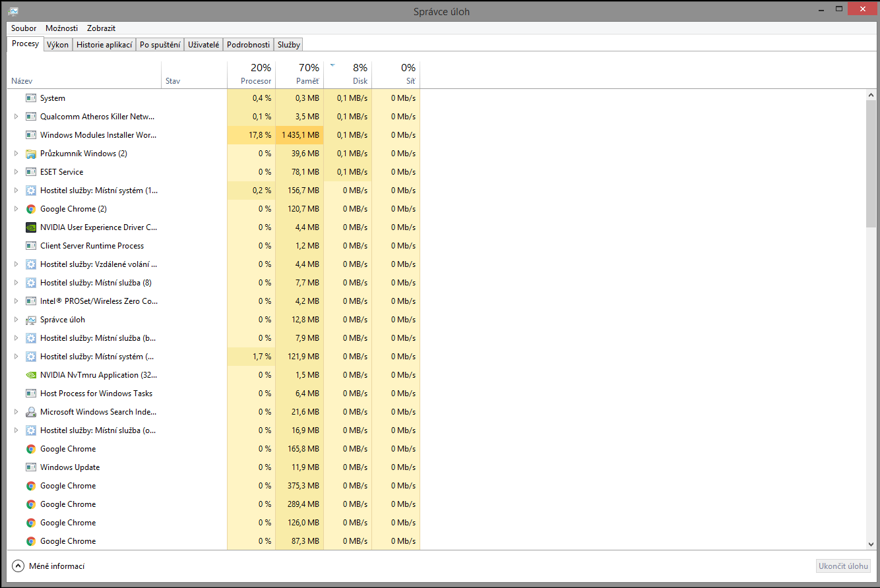Viewport: 880px width, 588px height.
Task: Switch to the Výkon tab
Action: click(58, 45)
